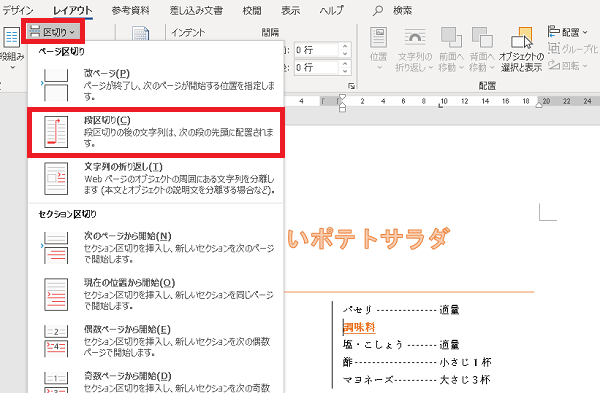Choose 次のページから開始 section break

tap(156, 247)
